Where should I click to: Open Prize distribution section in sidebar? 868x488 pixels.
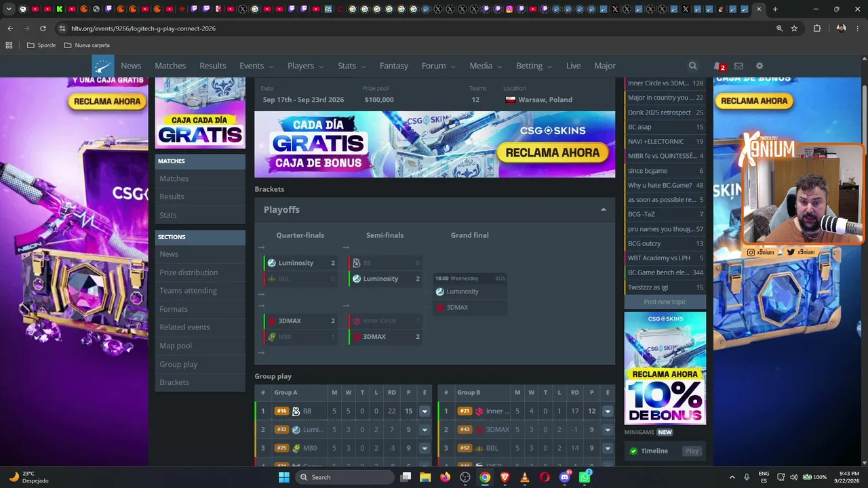point(200,272)
